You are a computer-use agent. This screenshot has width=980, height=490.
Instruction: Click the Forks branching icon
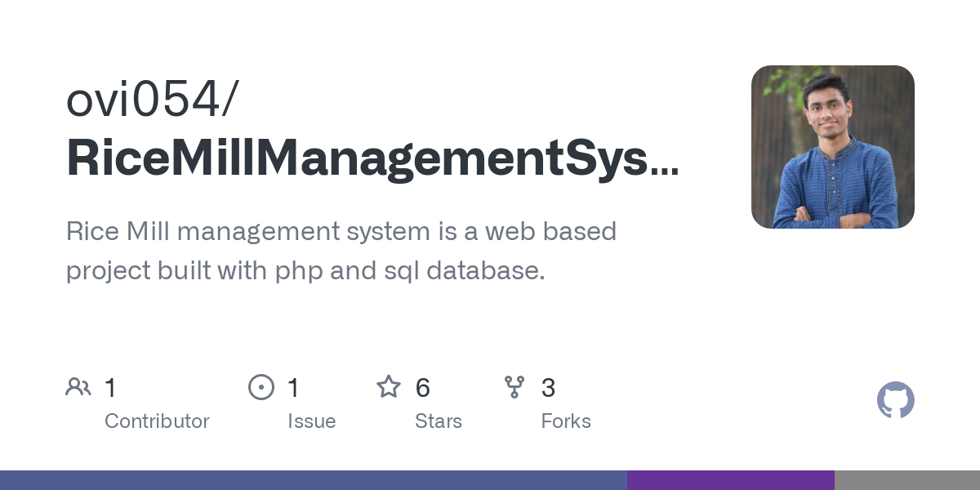click(514, 386)
